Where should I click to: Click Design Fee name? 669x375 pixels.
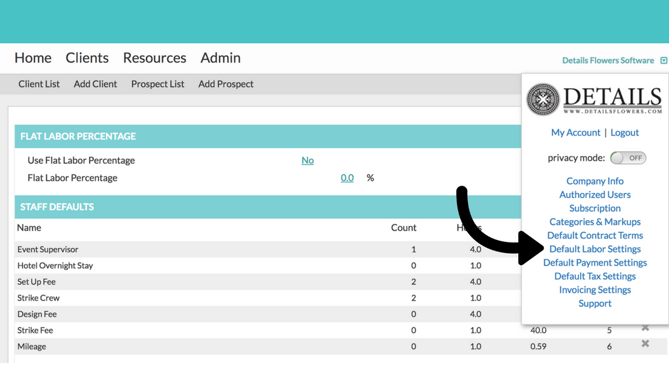coord(37,314)
